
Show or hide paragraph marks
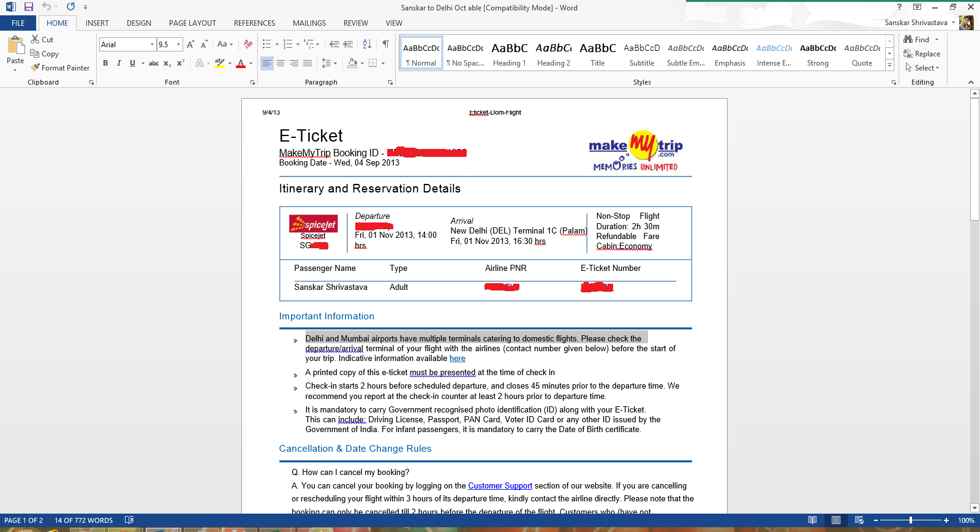coord(386,44)
